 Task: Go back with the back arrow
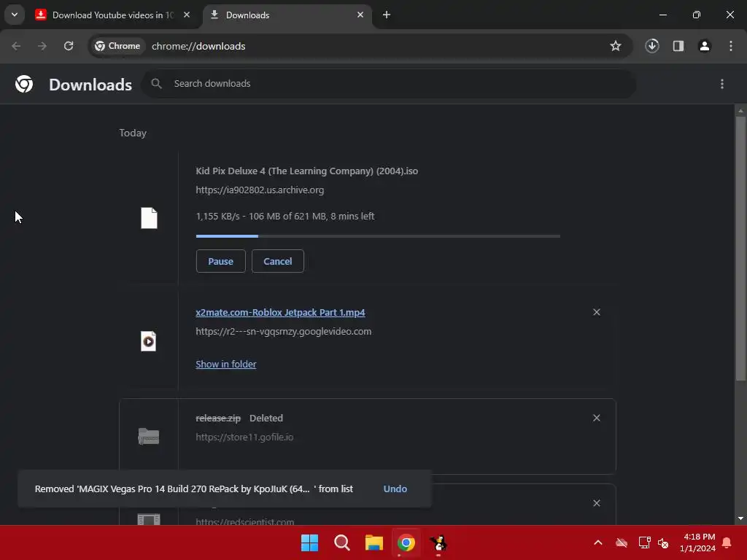pos(16,46)
